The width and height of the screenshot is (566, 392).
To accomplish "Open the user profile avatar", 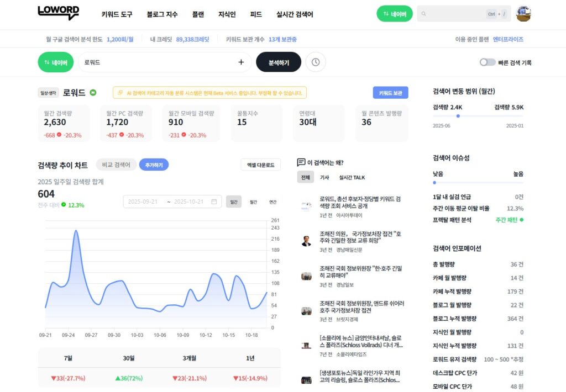I will click(x=523, y=14).
